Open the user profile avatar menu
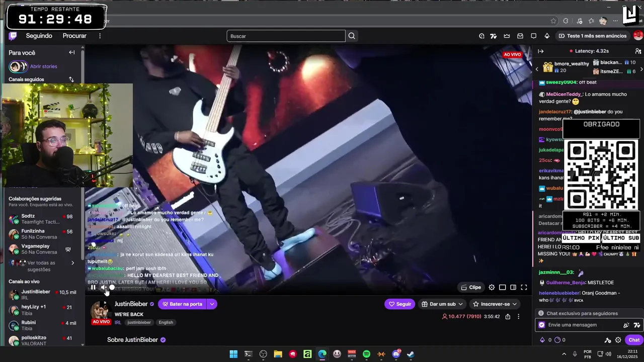 (638, 36)
